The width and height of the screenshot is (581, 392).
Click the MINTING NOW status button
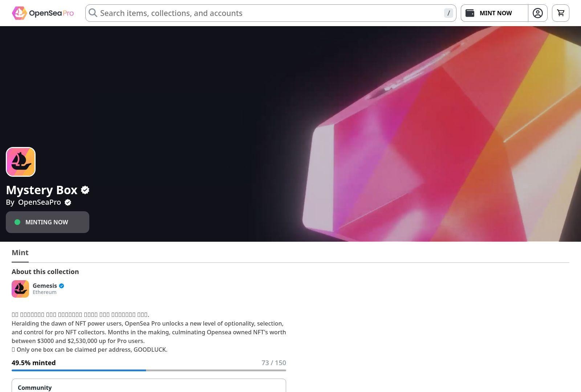pos(48,222)
